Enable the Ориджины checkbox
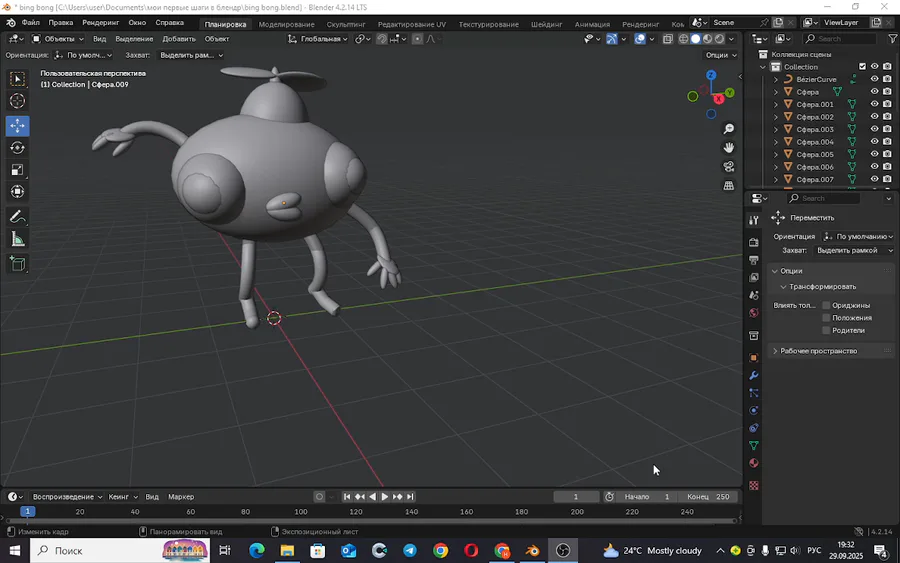Image resolution: width=900 pixels, height=563 pixels. [826, 305]
